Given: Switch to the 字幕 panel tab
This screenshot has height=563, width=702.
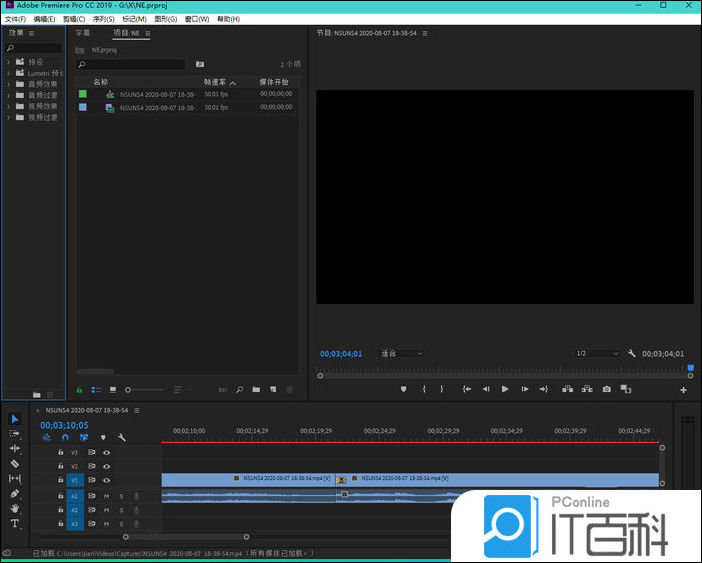Looking at the screenshot, I should pos(83,33).
